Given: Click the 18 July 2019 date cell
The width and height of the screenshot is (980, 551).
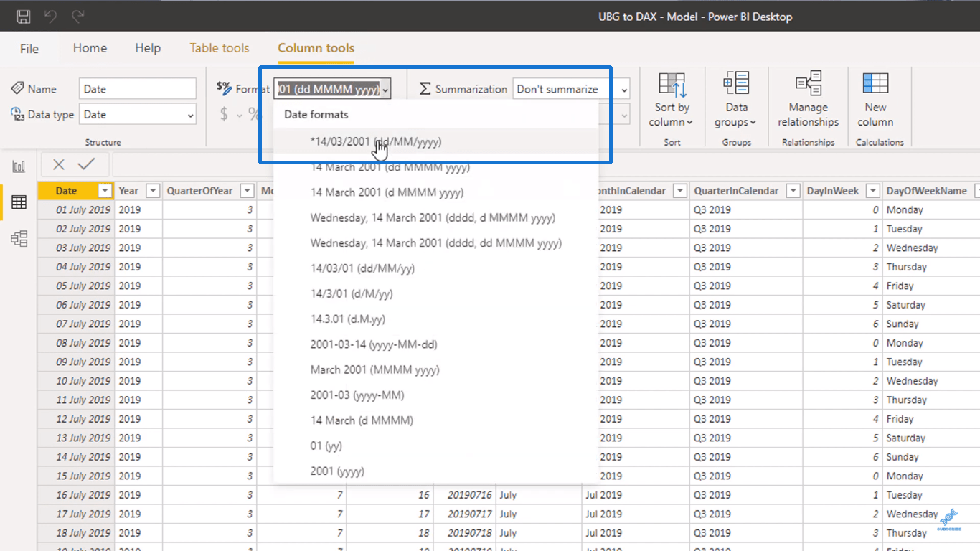Looking at the screenshot, I should pyautogui.click(x=76, y=533).
